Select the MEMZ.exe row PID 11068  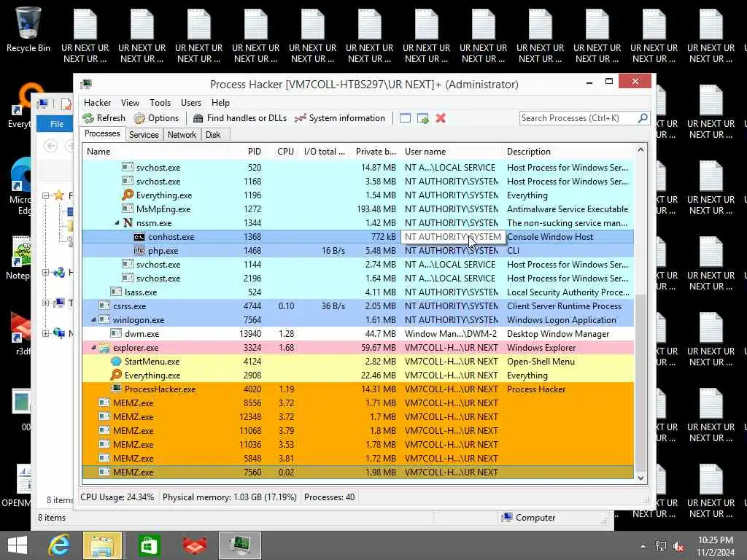(357, 430)
